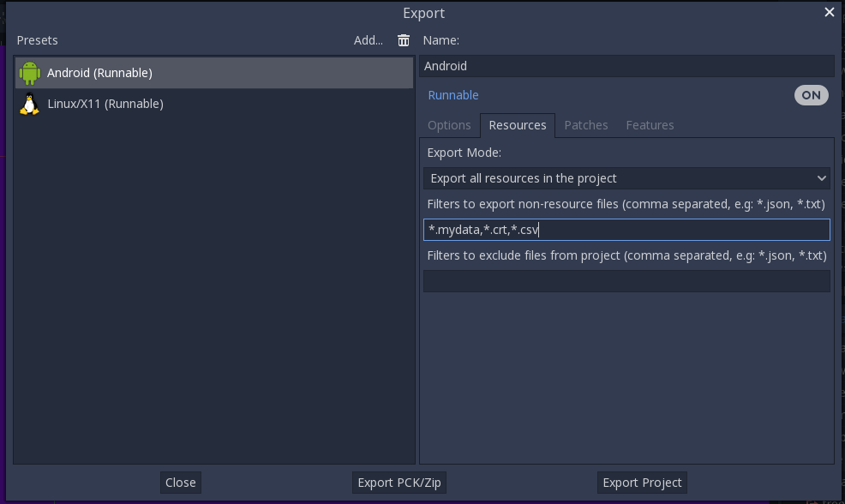Switch to the Patches tab
Image resolution: width=845 pixels, height=504 pixels.
click(586, 125)
